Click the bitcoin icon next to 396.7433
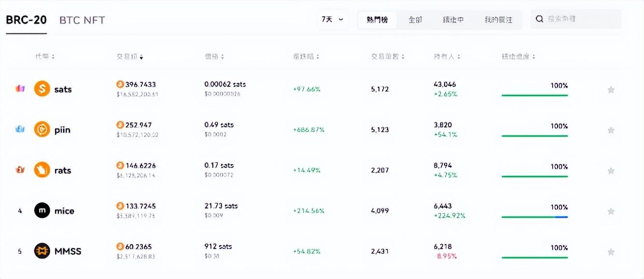644x279 pixels. pyautogui.click(x=120, y=84)
